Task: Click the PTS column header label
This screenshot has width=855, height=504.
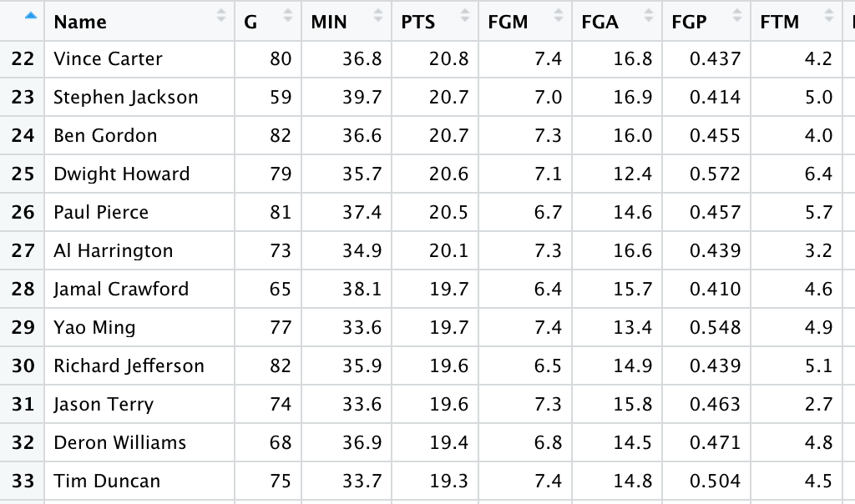Action: (418, 23)
